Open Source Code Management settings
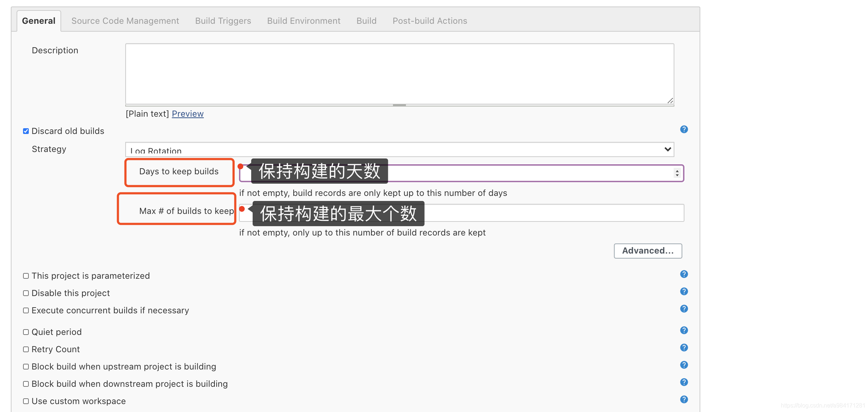 click(x=125, y=21)
